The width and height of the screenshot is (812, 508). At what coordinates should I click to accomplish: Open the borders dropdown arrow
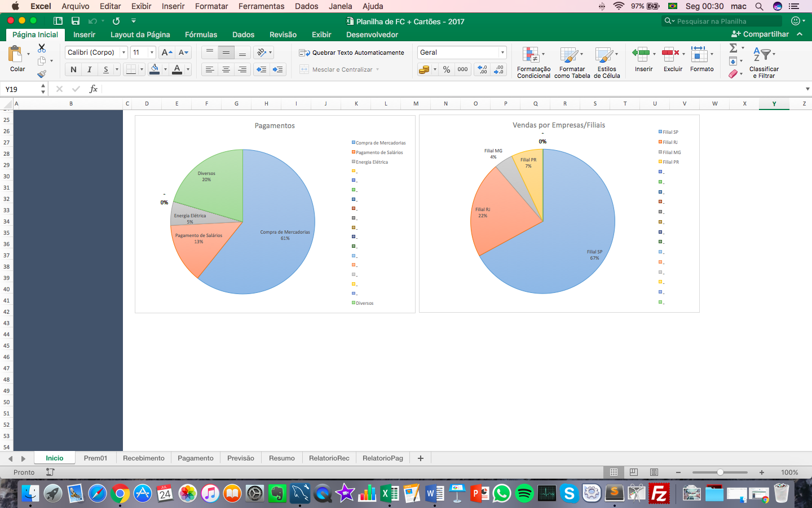(142, 69)
